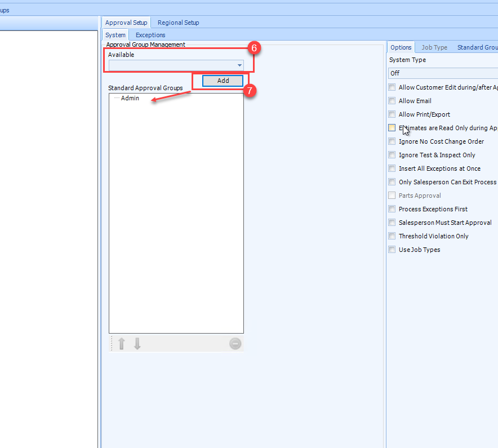Click the Add button

coord(223,81)
